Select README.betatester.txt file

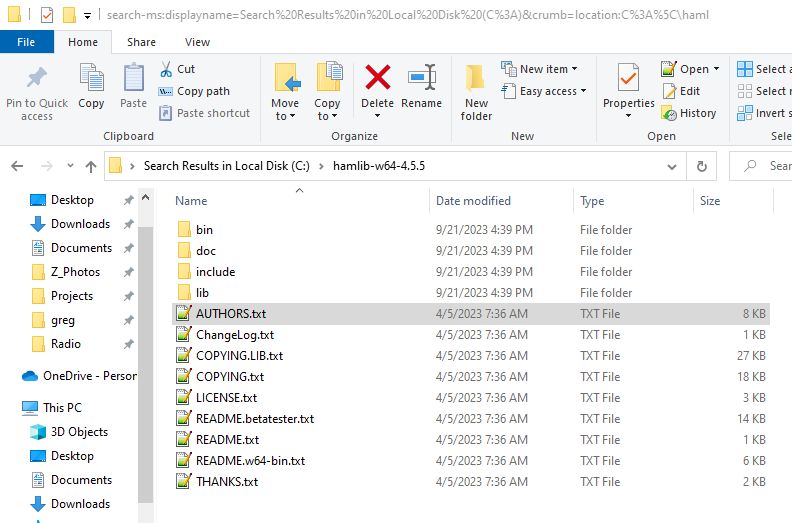pos(471,418)
